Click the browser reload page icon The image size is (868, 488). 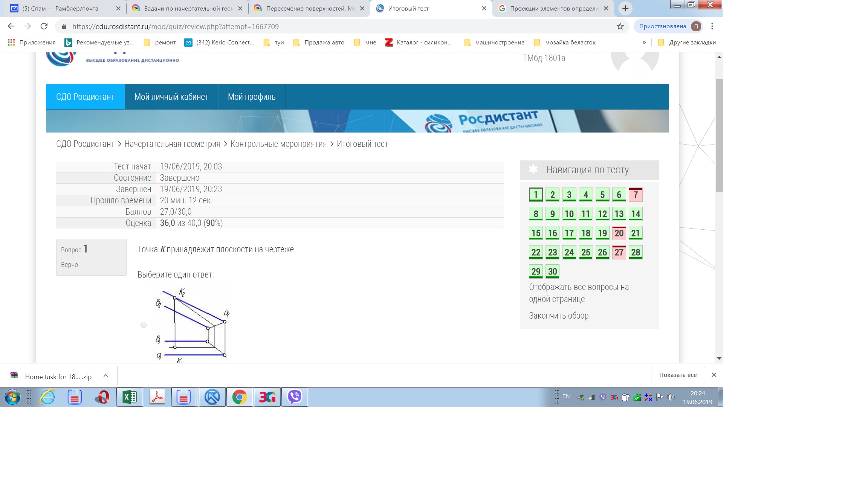[44, 26]
